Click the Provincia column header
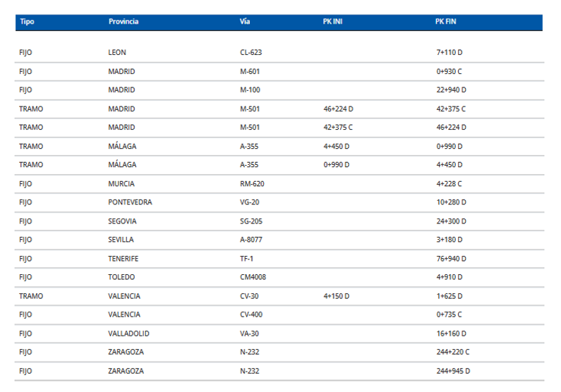The height and width of the screenshot is (392, 561). [x=123, y=22]
